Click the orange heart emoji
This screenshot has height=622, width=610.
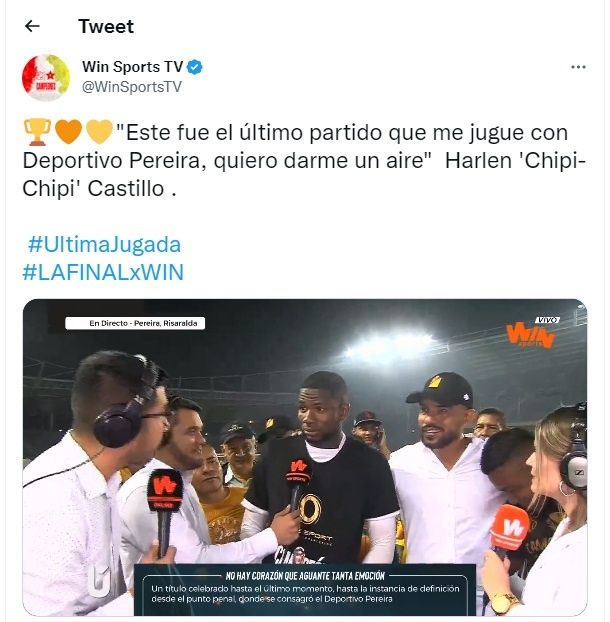coord(69,132)
